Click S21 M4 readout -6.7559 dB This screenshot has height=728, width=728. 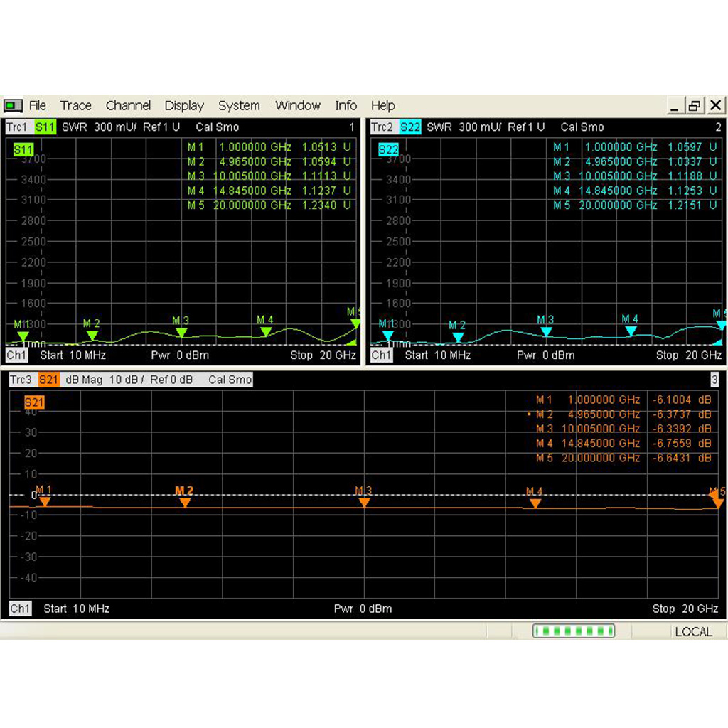point(682,444)
